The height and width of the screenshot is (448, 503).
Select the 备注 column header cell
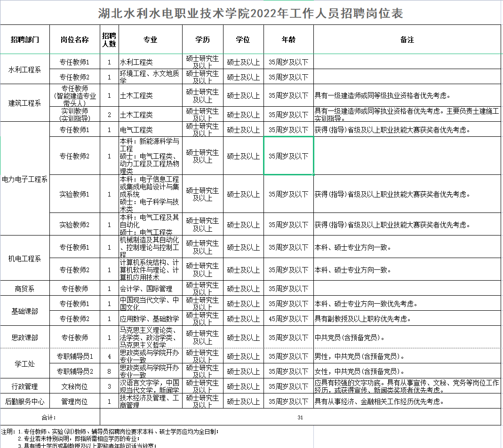407,40
